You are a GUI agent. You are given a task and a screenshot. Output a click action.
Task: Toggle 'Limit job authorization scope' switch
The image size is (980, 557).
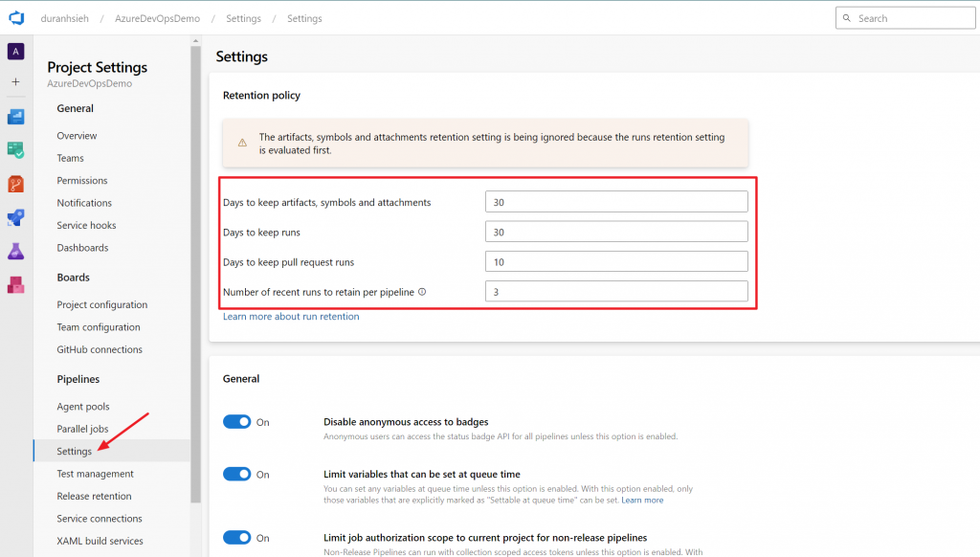tap(236, 537)
